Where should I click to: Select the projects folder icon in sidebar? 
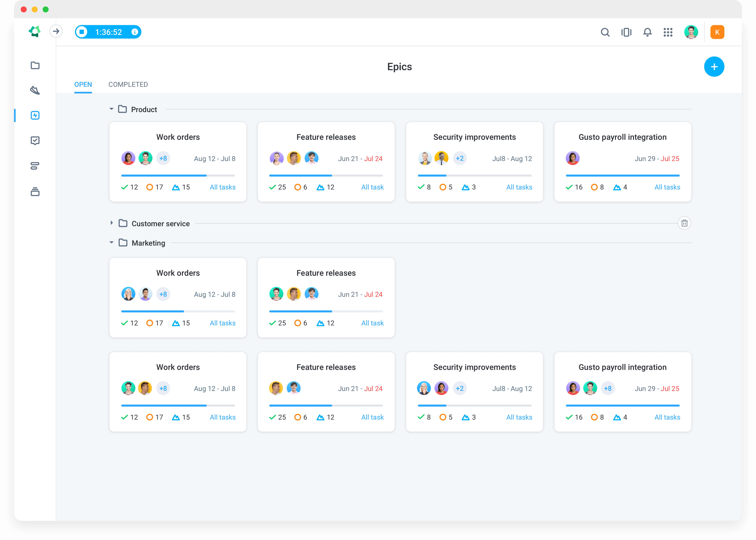[x=35, y=66]
